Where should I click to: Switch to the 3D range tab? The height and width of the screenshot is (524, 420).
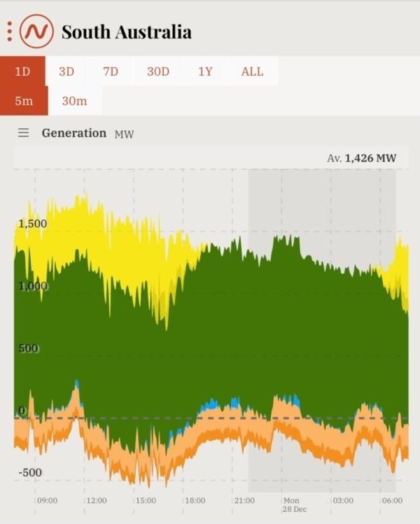66,71
